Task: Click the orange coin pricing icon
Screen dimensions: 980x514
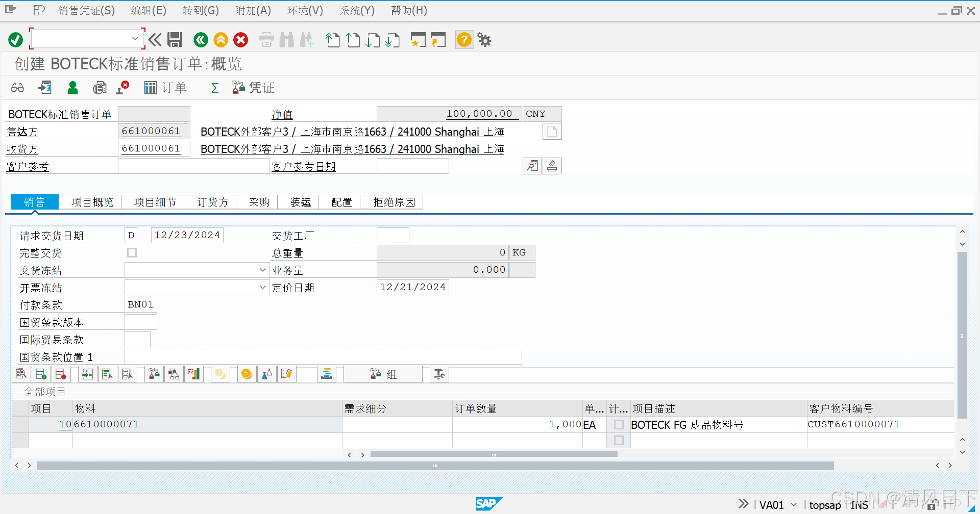Action: pos(247,374)
